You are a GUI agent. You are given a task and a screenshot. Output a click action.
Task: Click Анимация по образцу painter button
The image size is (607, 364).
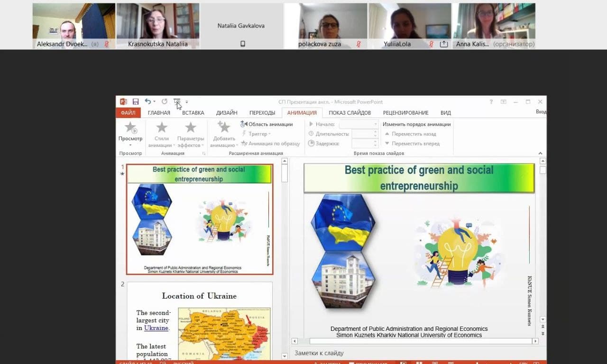pos(271,144)
